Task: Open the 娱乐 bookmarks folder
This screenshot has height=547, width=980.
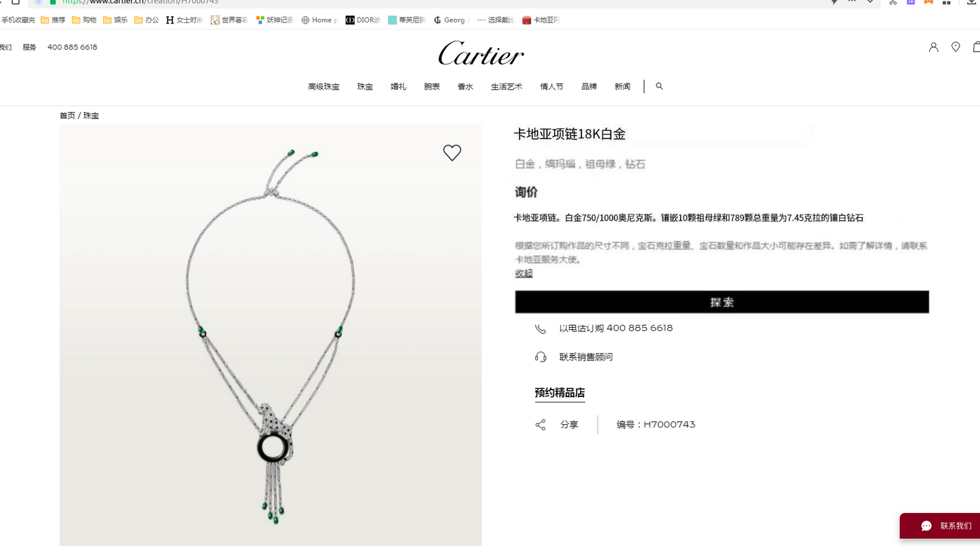Action: click(115, 20)
